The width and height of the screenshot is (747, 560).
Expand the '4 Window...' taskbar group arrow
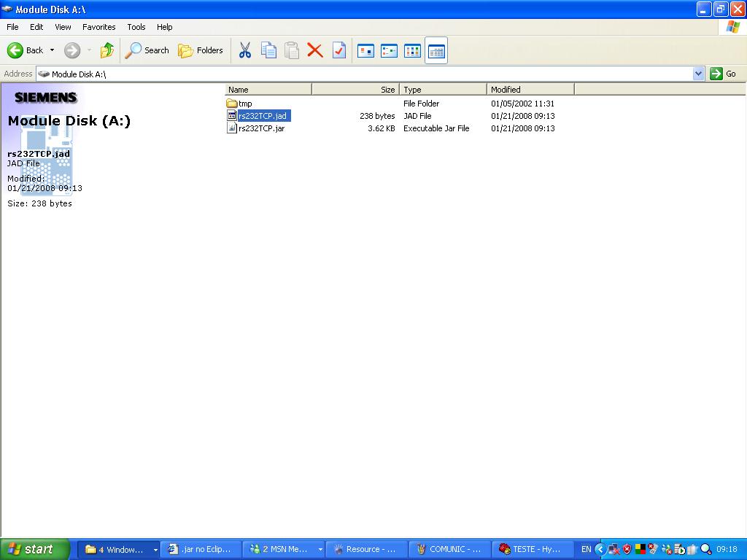pyautogui.click(x=155, y=550)
